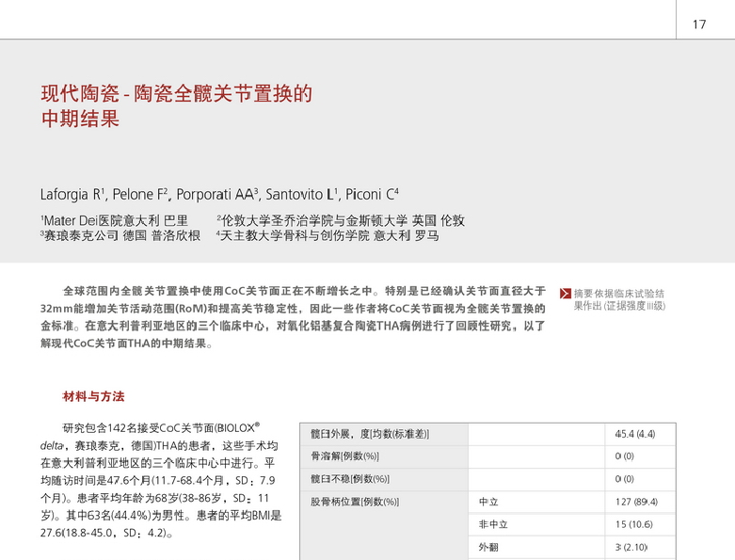Click the table row 髋臼外展，度
This screenshot has width=735, height=560.
370,434
